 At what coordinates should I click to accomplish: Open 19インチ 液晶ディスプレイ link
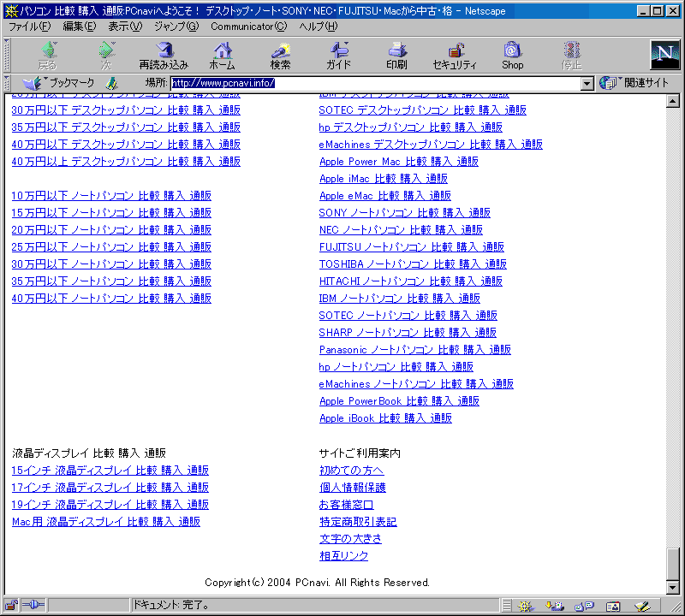pyautogui.click(x=110, y=505)
